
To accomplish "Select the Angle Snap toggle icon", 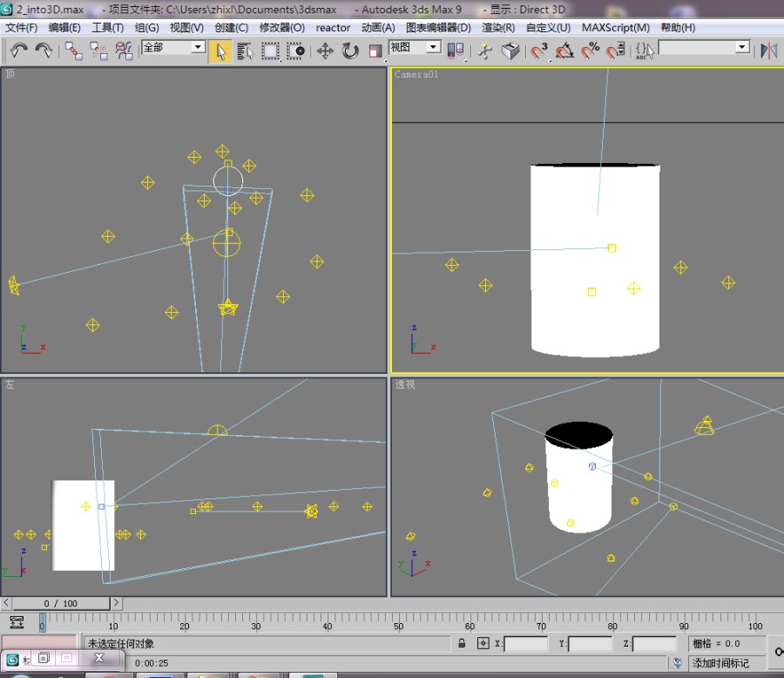I will [x=564, y=51].
